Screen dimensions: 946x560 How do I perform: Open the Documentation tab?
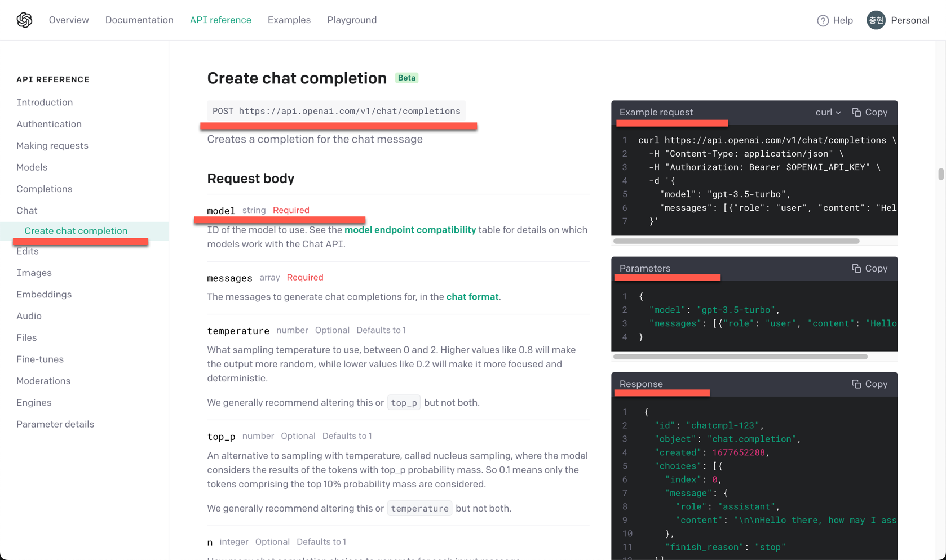pos(139,20)
